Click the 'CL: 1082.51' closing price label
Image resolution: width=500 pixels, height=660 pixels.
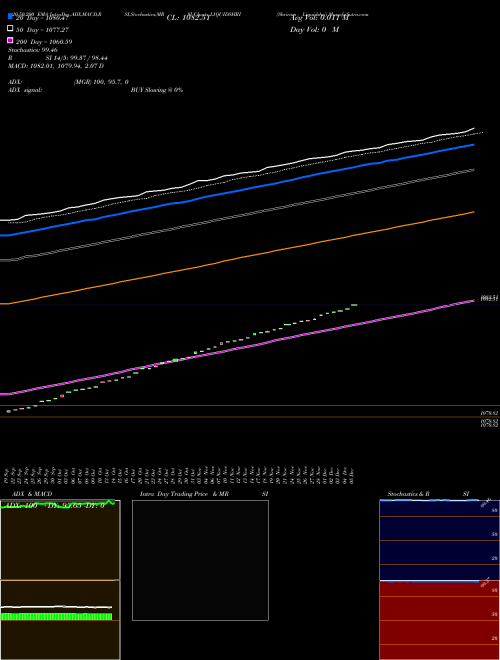pyautogui.click(x=188, y=18)
